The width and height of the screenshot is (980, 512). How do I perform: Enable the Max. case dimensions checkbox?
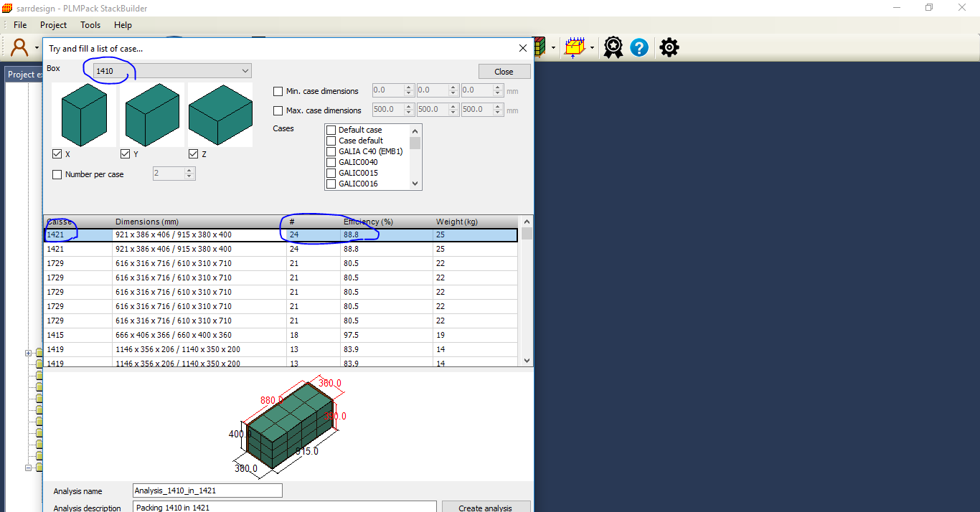tap(278, 110)
